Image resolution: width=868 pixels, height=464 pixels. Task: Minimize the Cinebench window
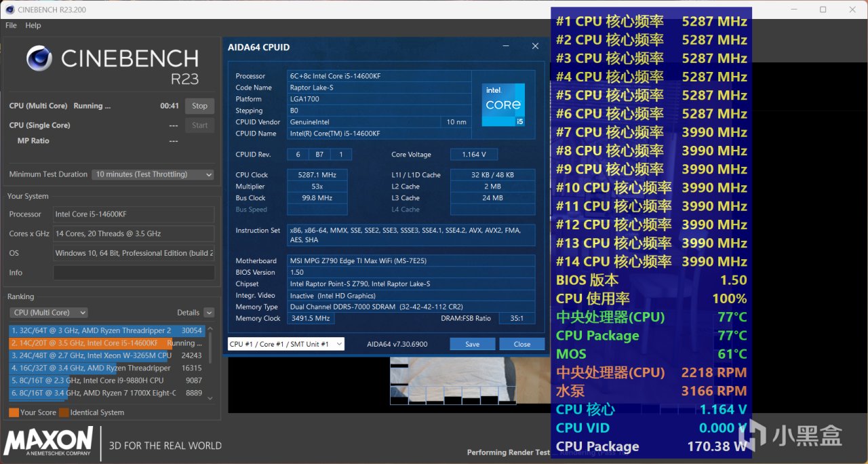pyautogui.click(x=794, y=9)
